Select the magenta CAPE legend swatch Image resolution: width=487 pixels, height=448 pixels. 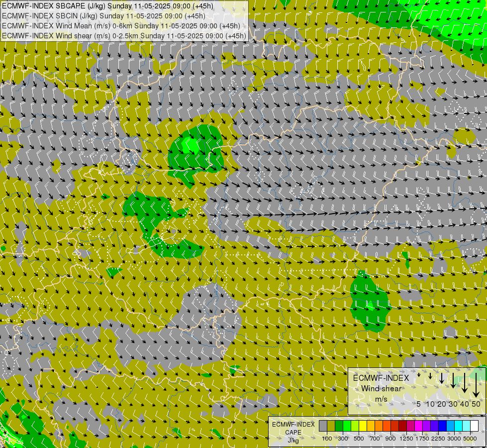(x=419, y=426)
